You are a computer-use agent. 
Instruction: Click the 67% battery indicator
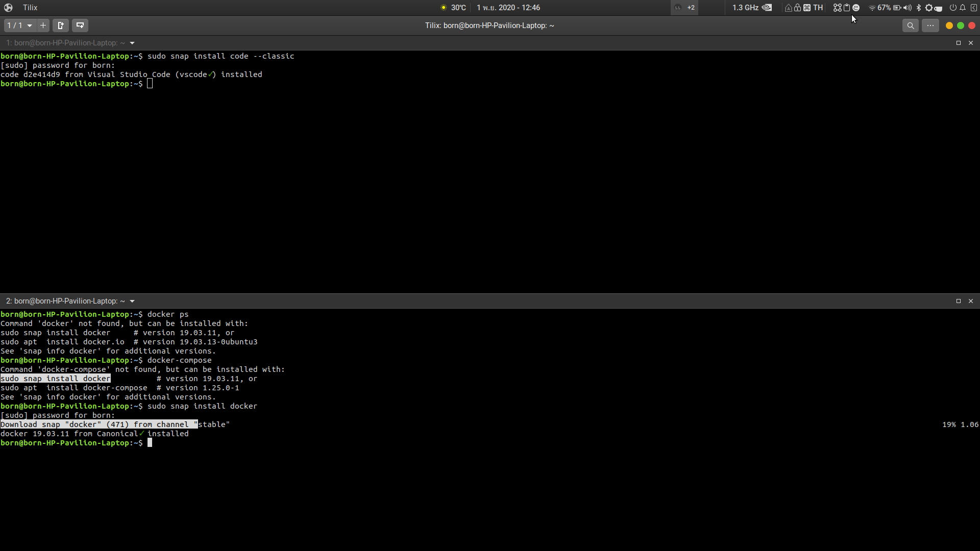[x=889, y=8]
